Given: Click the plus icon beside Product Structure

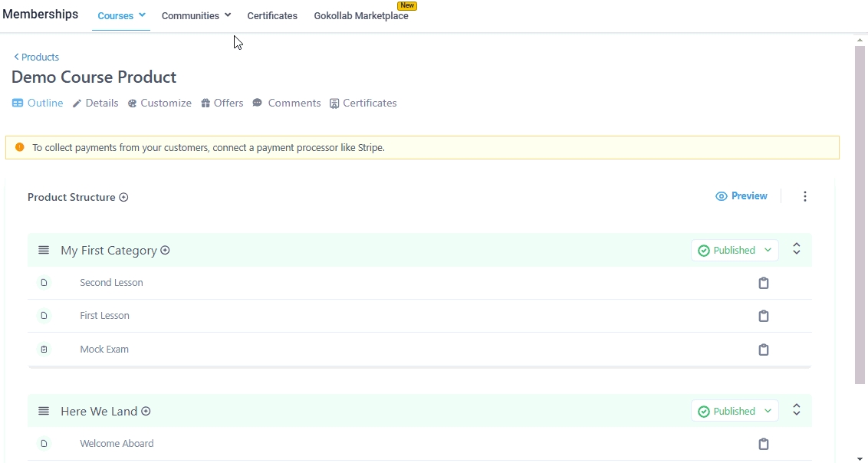Looking at the screenshot, I should pyautogui.click(x=123, y=198).
